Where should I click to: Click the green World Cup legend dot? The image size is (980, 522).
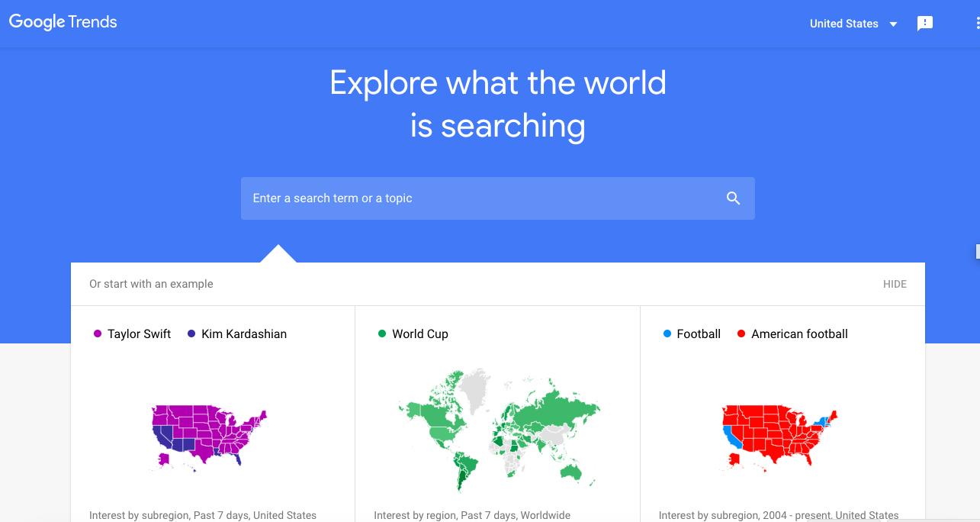(x=381, y=333)
